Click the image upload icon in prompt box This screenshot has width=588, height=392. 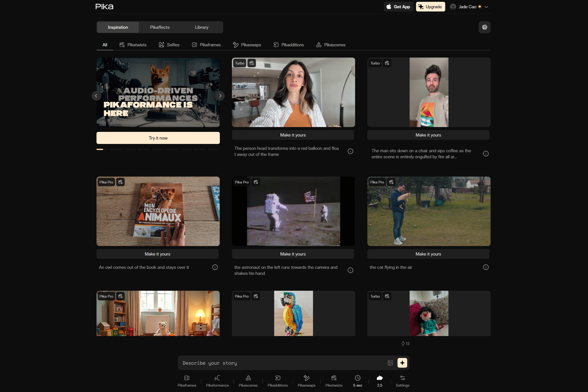390,363
